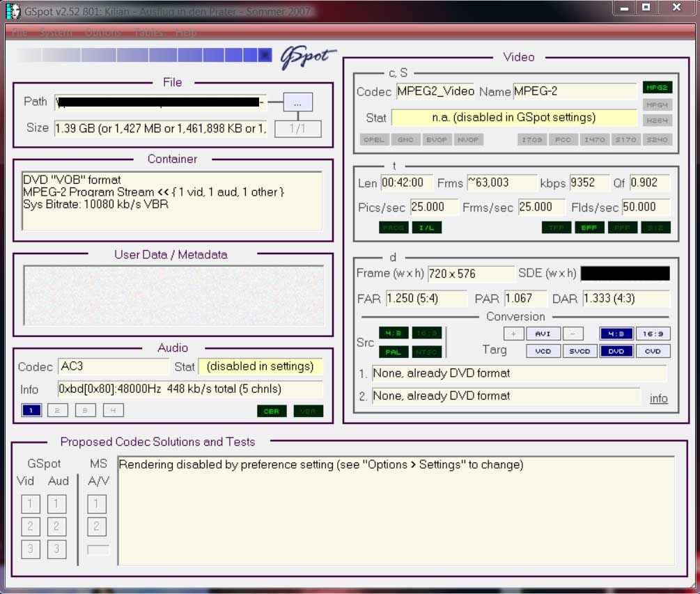Click the info link

(658, 398)
